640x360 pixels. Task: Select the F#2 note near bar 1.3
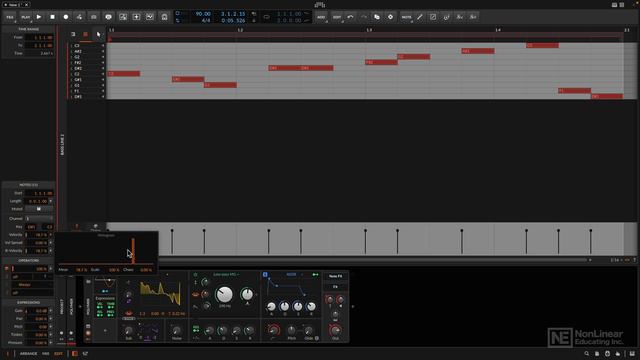coord(381,62)
